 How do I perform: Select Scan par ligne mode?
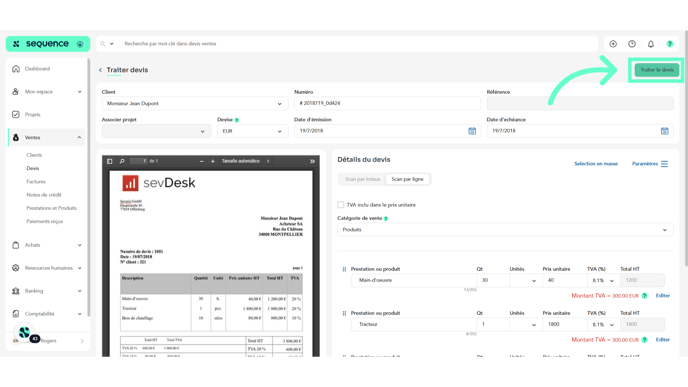[407, 179]
